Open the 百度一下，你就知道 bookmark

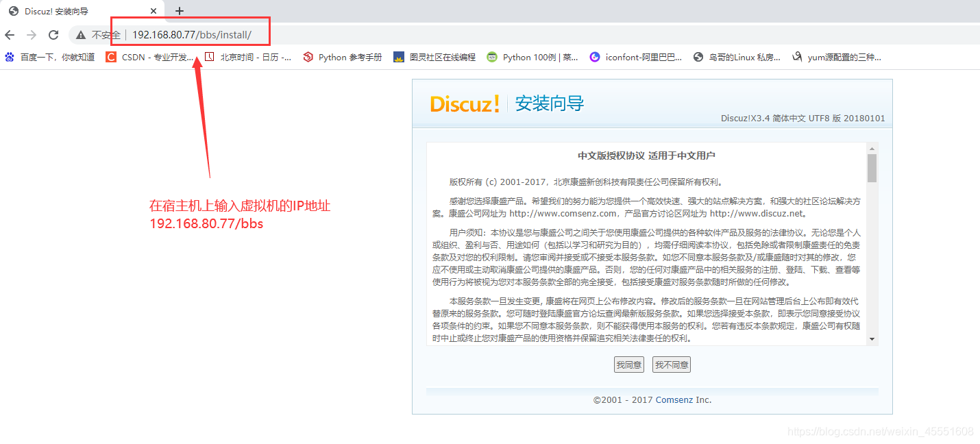(x=49, y=58)
